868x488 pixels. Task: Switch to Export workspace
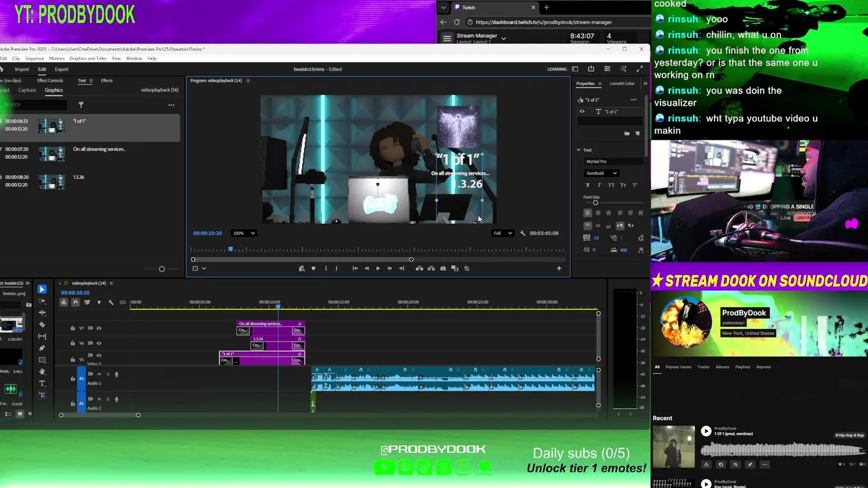62,69
